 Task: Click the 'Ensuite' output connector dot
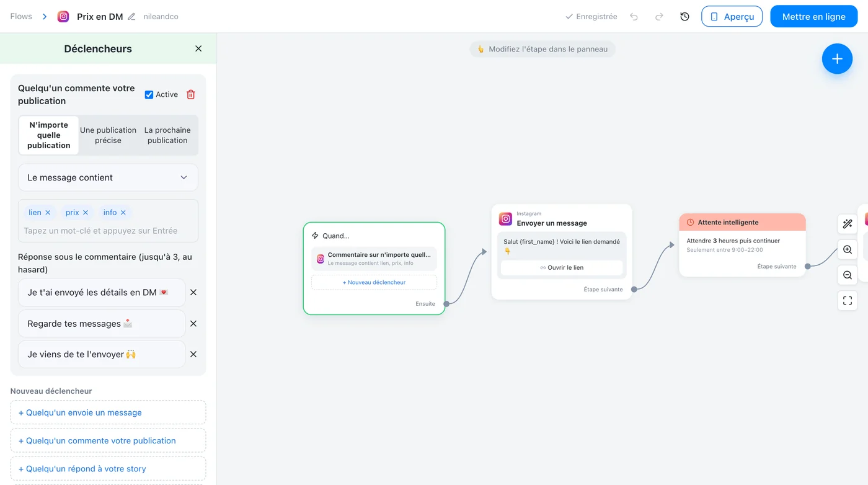[x=446, y=304]
